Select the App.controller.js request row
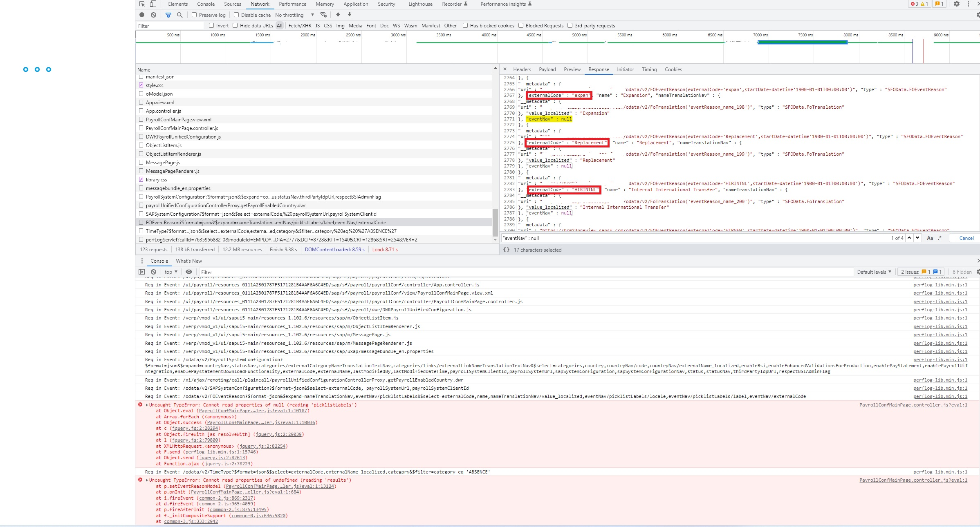This screenshot has height=527, width=980. pos(314,111)
